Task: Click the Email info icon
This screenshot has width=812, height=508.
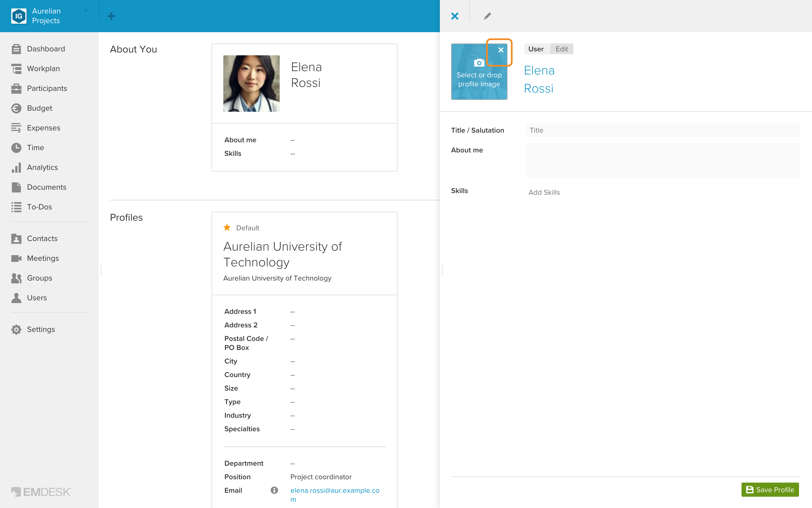Action: tap(274, 490)
